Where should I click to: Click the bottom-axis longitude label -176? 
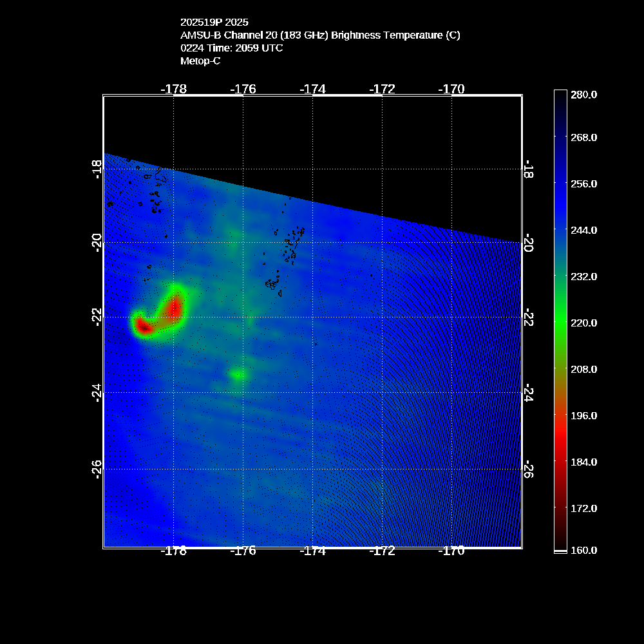243,551
